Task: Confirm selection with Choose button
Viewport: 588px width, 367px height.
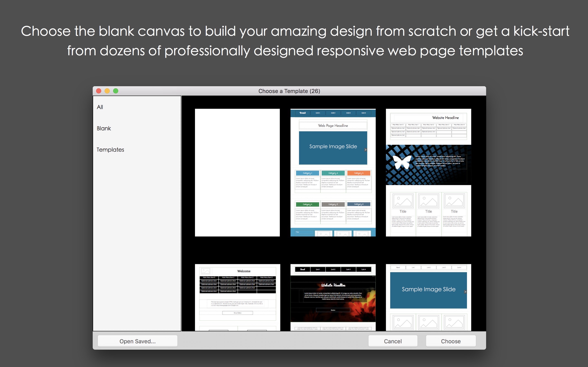Action: 451,341
